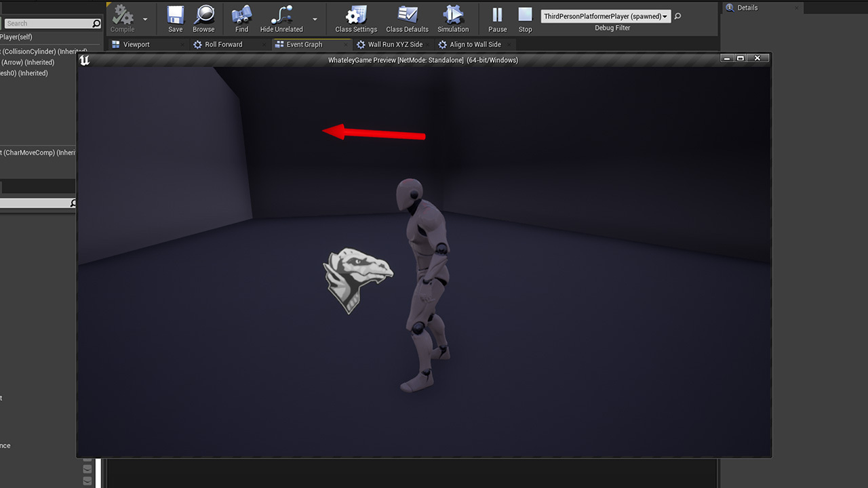The image size is (868, 488).
Task: Click the Find binoculars icon
Action: click(241, 18)
